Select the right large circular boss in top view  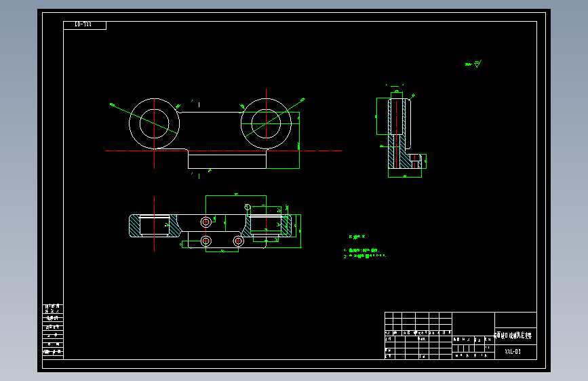point(266,123)
